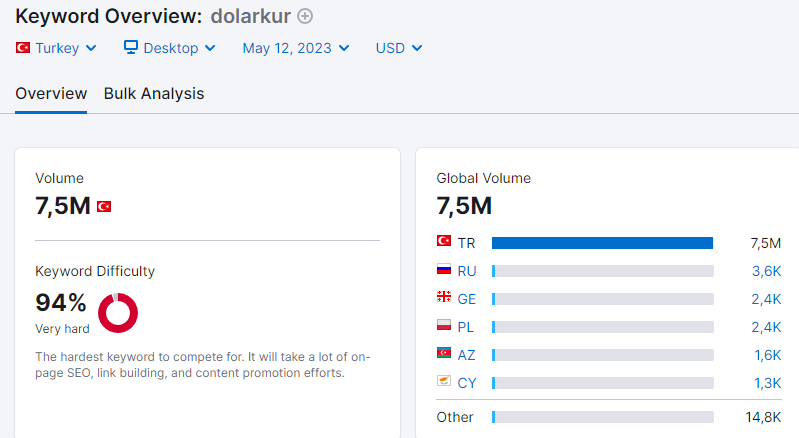Open the Desktop device dropdown

[x=170, y=48]
